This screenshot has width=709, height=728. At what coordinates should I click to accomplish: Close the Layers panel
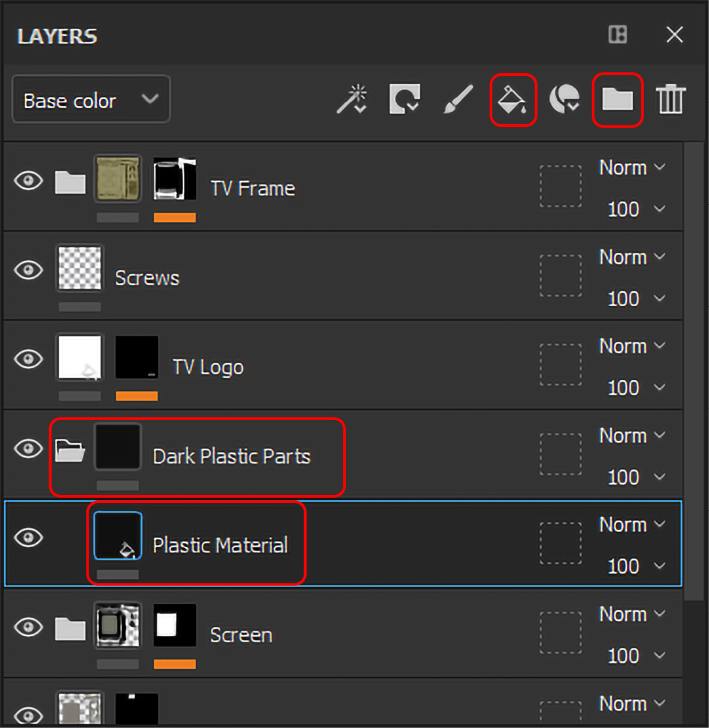(675, 35)
